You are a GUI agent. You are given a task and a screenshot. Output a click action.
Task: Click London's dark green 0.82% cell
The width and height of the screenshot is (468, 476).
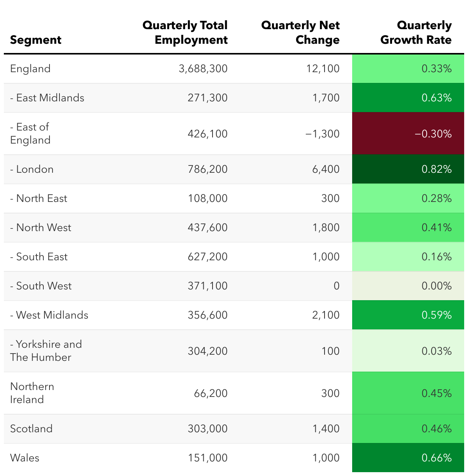tap(408, 169)
